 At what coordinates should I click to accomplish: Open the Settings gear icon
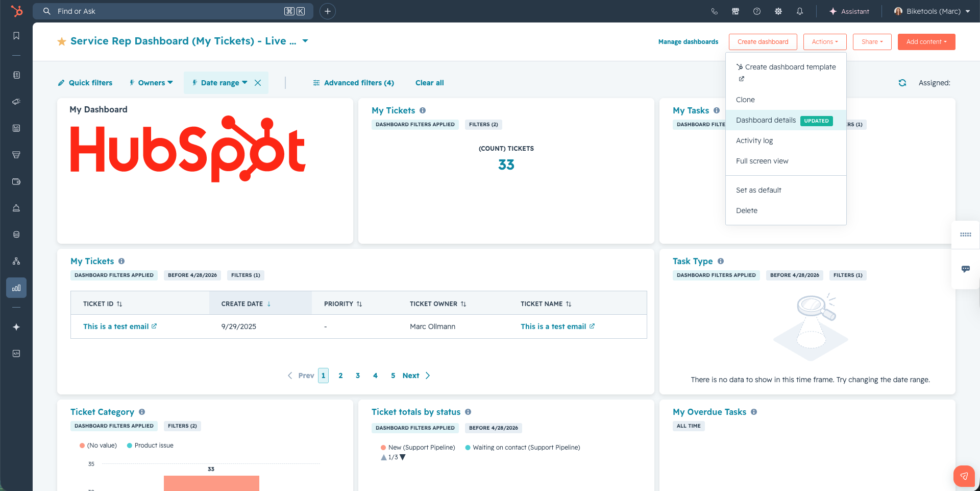[778, 11]
